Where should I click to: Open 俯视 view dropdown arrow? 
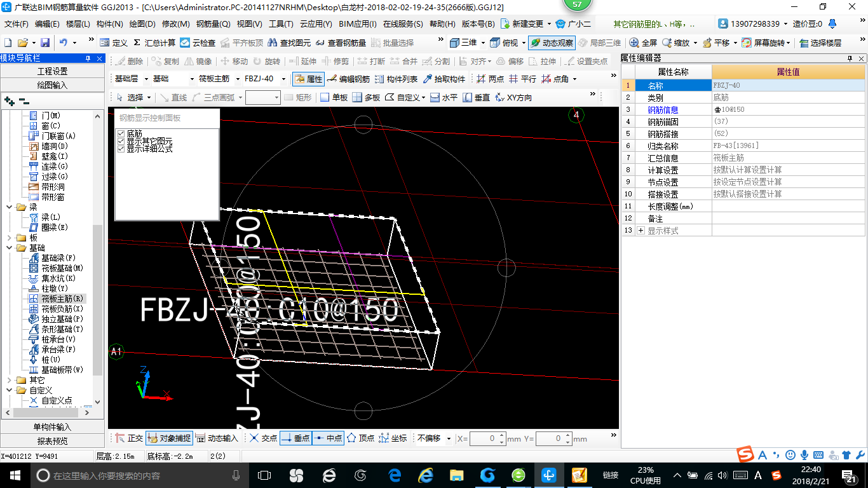click(x=524, y=43)
